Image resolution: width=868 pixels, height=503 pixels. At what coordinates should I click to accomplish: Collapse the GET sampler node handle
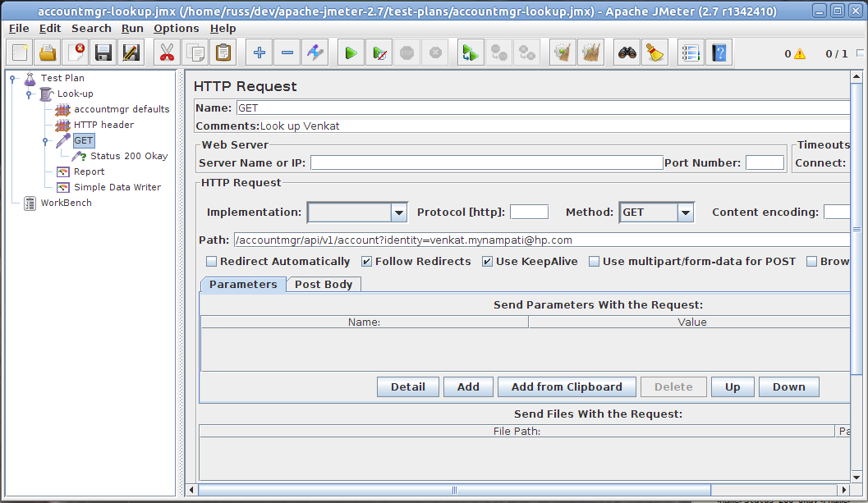[x=45, y=141]
